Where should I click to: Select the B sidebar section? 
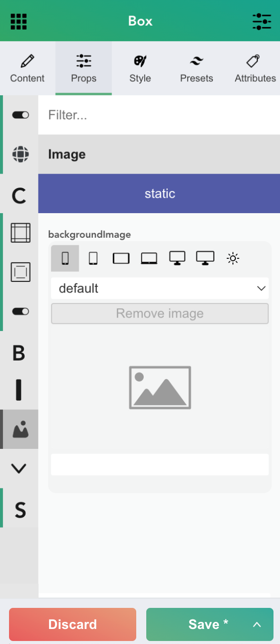click(x=19, y=353)
